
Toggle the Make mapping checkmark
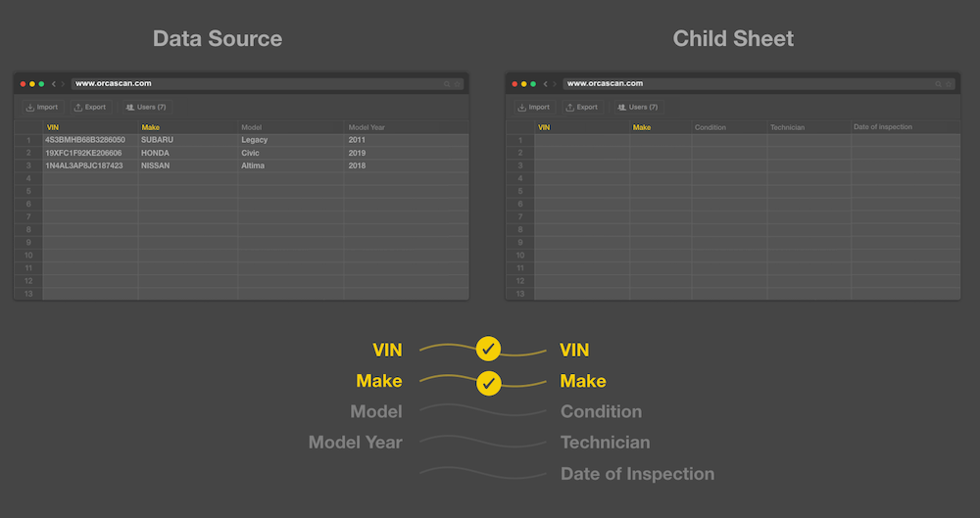pos(488,381)
